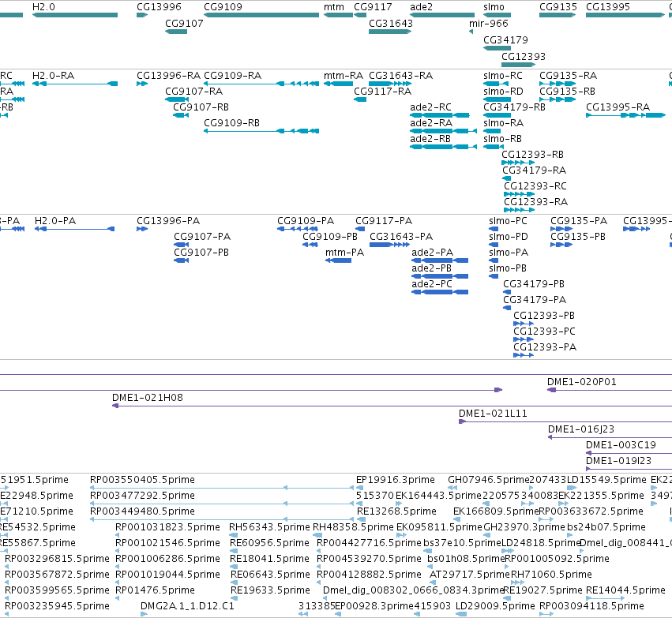Click EST RP004427716.5prime
Image resolution: width=672 pixels, height=618 pixels.
tap(319, 552)
